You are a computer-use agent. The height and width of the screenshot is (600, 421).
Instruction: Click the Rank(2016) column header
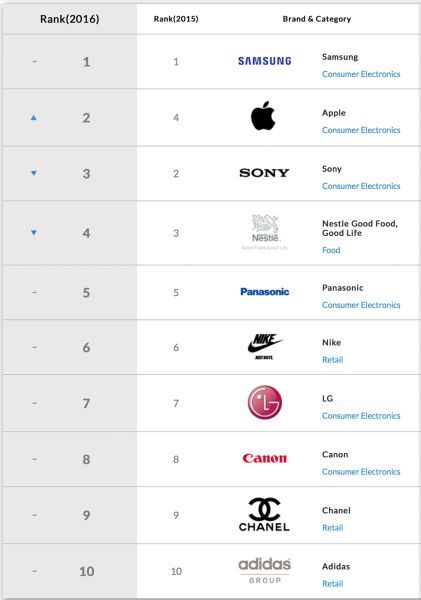70,19
